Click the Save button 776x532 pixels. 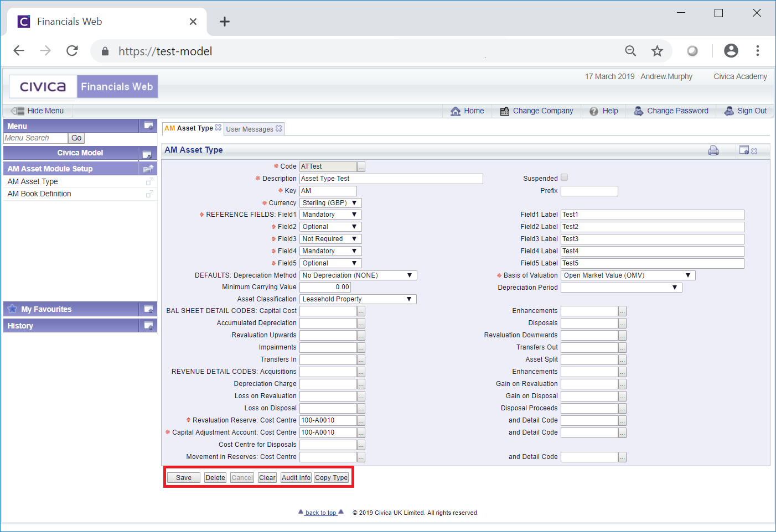pyautogui.click(x=184, y=478)
